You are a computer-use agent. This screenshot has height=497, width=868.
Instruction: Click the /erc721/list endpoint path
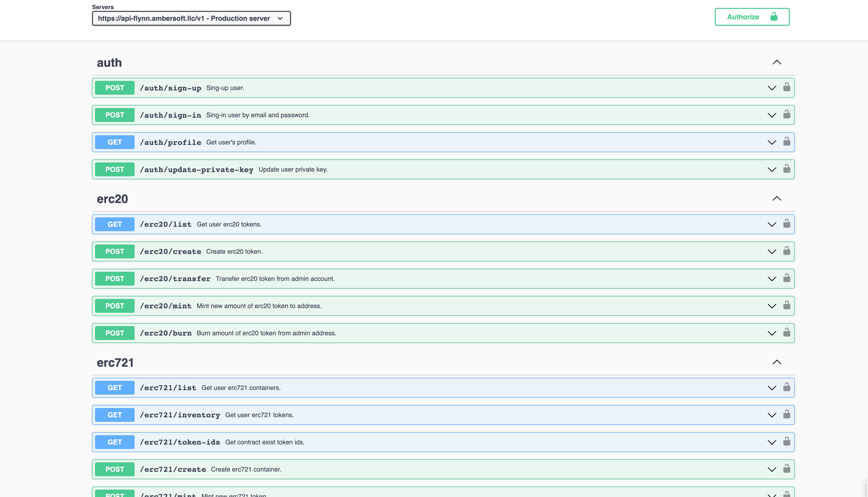pyautogui.click(x=168, y=388)
